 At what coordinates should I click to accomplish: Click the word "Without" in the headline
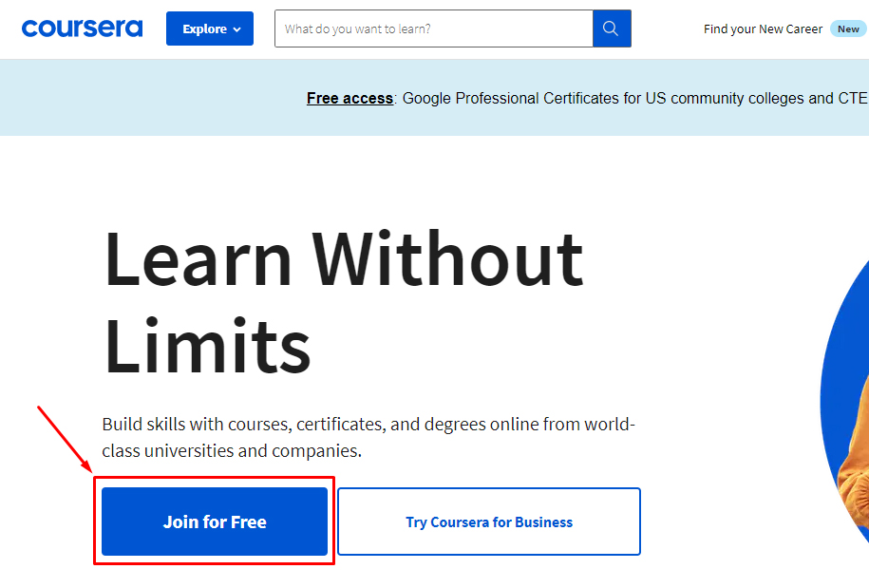(x=447, y=258)
